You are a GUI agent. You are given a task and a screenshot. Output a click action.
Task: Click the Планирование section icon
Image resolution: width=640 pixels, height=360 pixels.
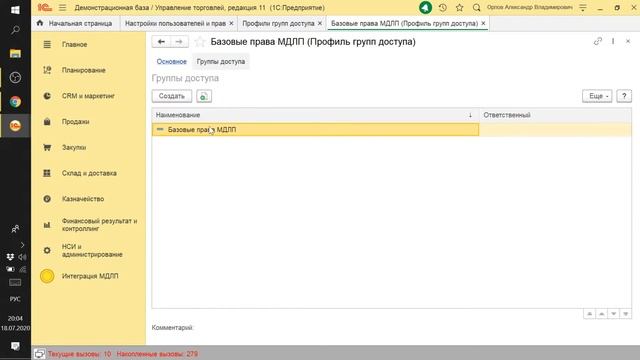pos(47,70)
